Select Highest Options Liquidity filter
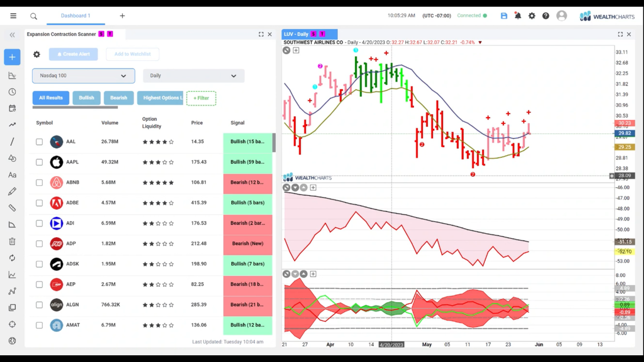The height and width of the screenshot is (362, 644). click(160, 98)
